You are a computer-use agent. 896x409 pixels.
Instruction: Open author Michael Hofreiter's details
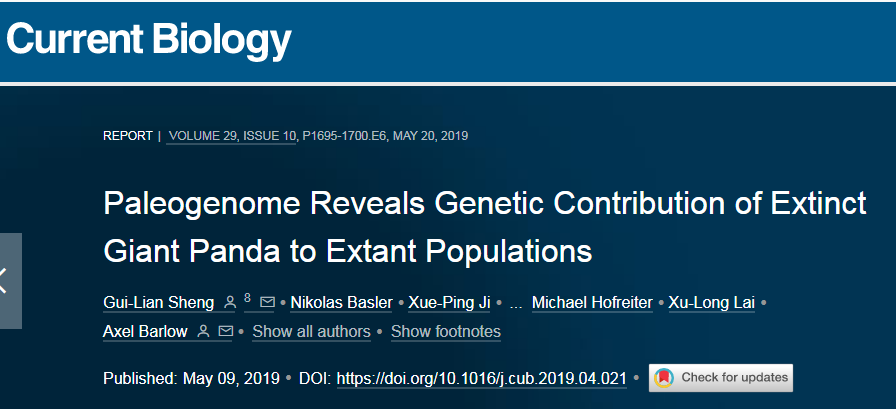point(592,303)
